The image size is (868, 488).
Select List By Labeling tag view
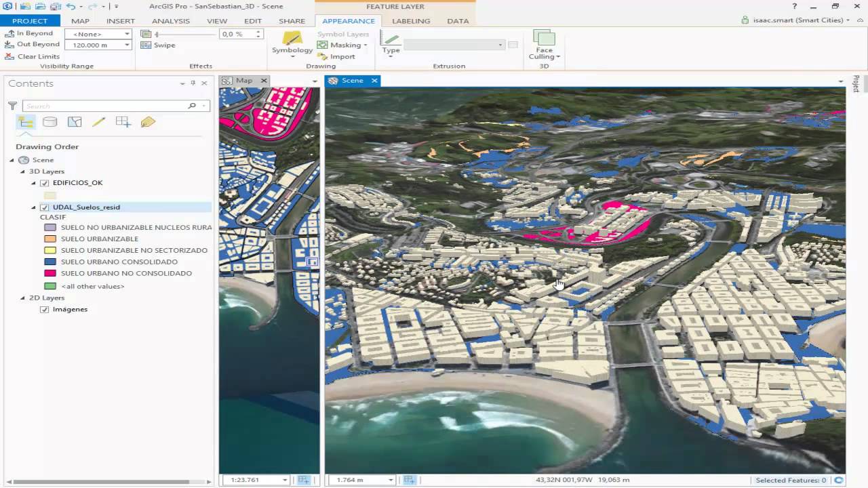[x=148, y=122]
